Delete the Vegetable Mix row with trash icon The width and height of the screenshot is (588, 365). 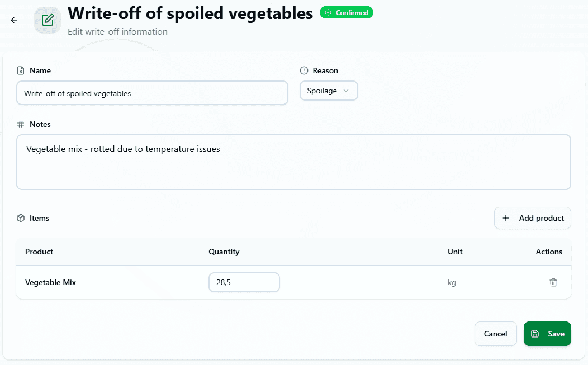(x=553, y=282)
